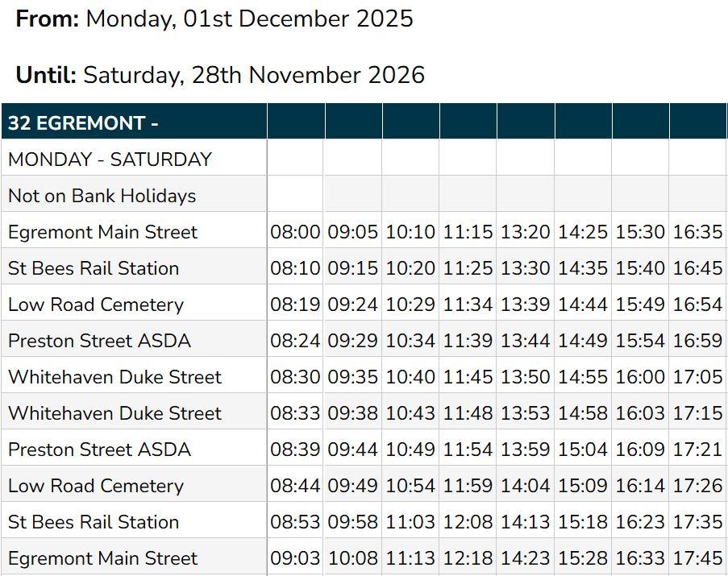Pick the 15:30 Egremont Main Street departure
The width and height of the screenshot is (728, 576).
coord(640,232)
